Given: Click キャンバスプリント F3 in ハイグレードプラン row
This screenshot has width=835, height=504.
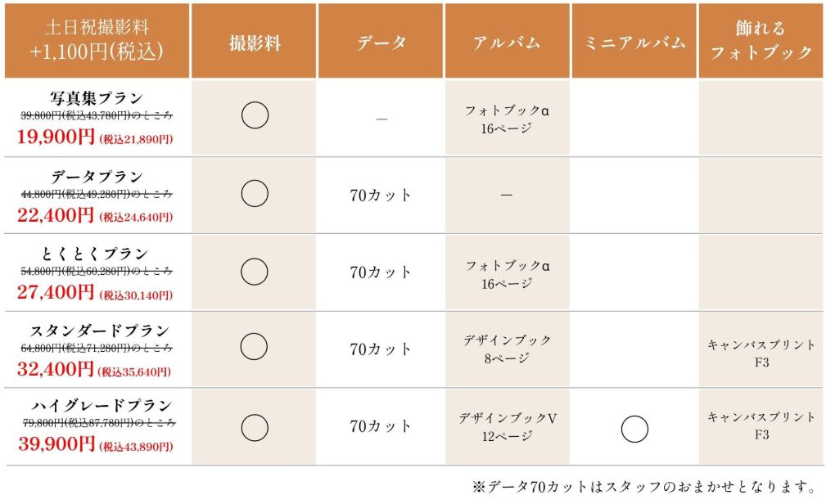Looking at the screenshot, I should pyautogui.click(x=761, y=425).
